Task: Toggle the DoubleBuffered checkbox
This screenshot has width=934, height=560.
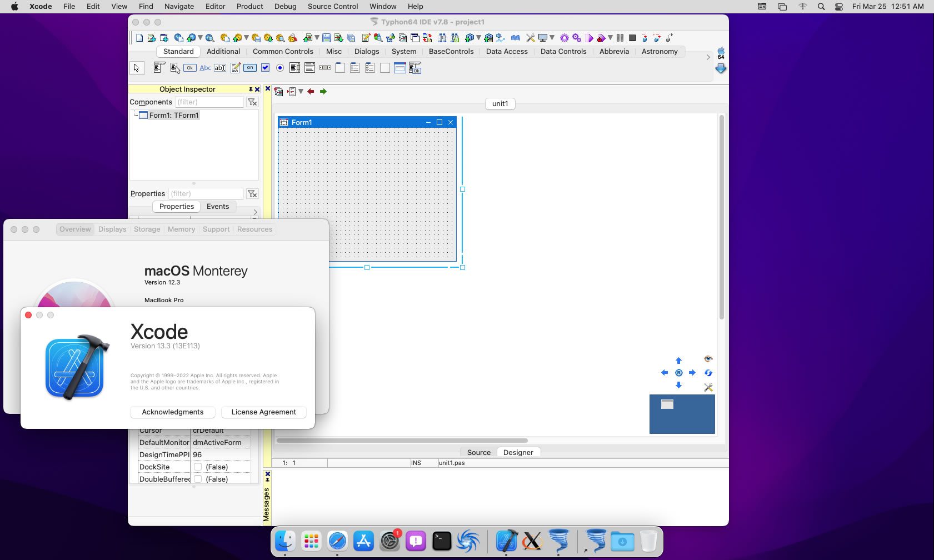Action: 198,479
